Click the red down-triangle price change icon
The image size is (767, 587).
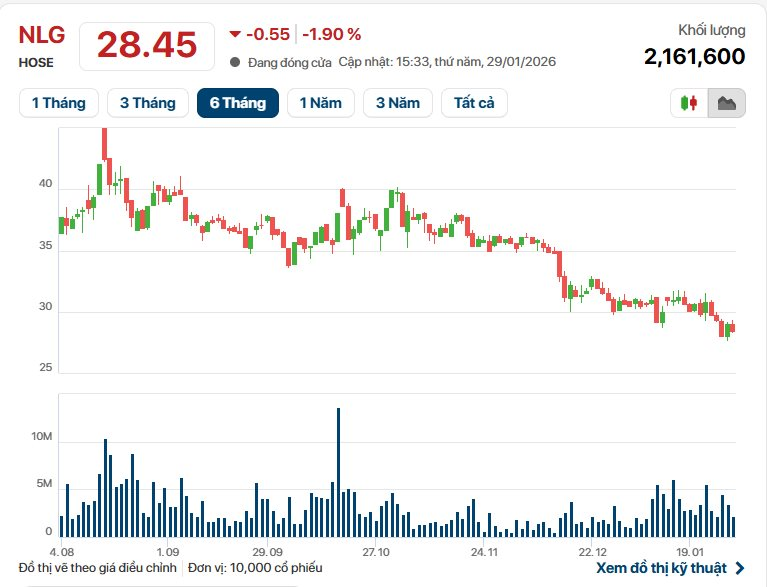point(235,34)
